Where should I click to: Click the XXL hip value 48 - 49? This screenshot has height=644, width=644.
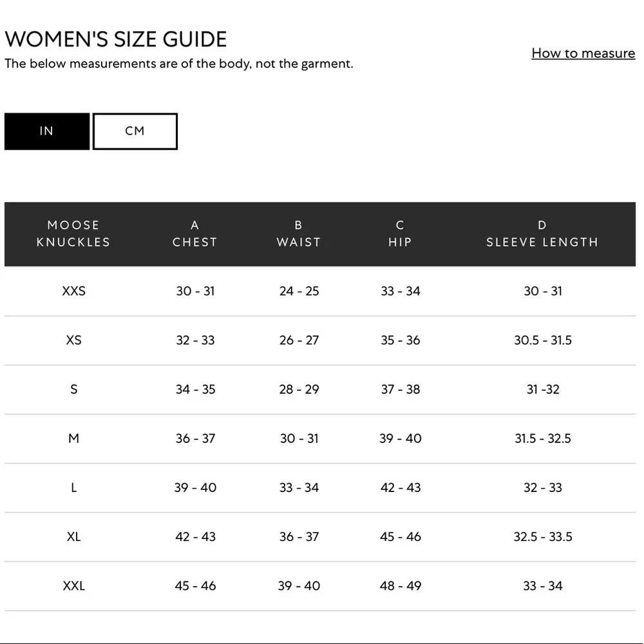click(400, 586)
